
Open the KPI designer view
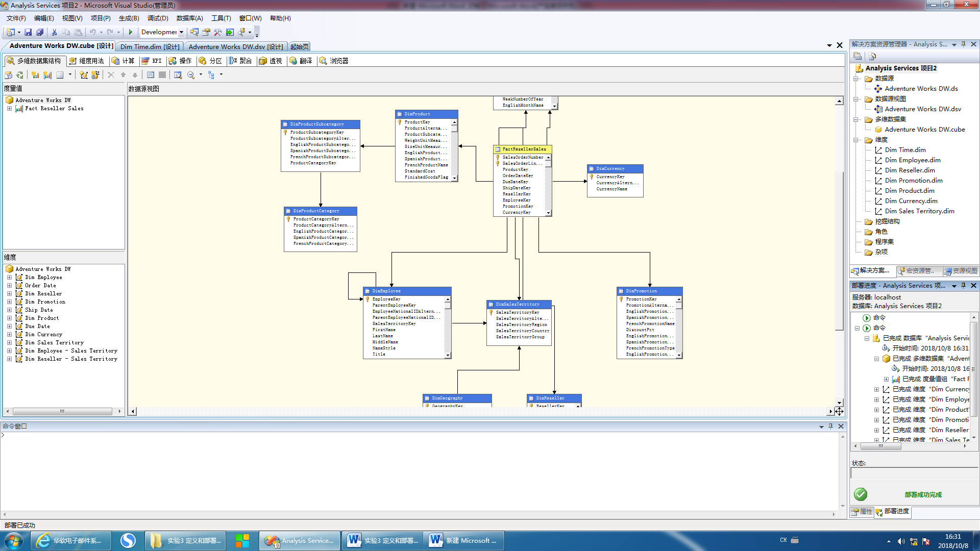coord(152,61)
